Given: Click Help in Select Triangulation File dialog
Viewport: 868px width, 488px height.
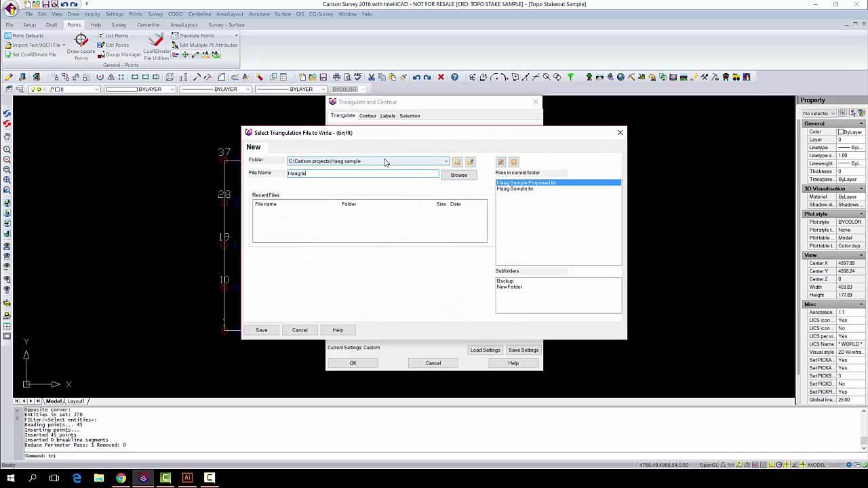Looking at the screenshot, I should tap(338, 330).
